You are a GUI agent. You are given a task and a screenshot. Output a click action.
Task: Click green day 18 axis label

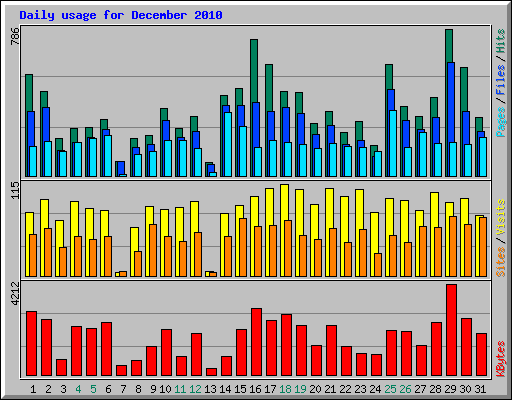pyautogui.click(x=285, y=389)
